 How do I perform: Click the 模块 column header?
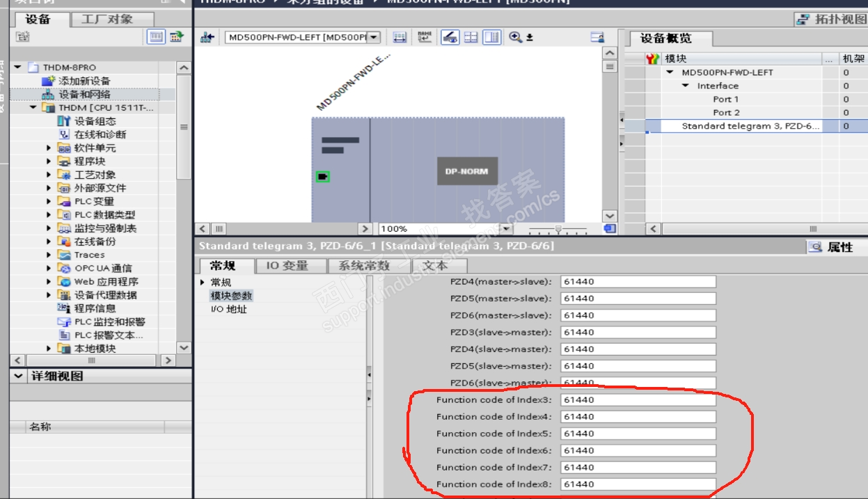pos(675,59)
